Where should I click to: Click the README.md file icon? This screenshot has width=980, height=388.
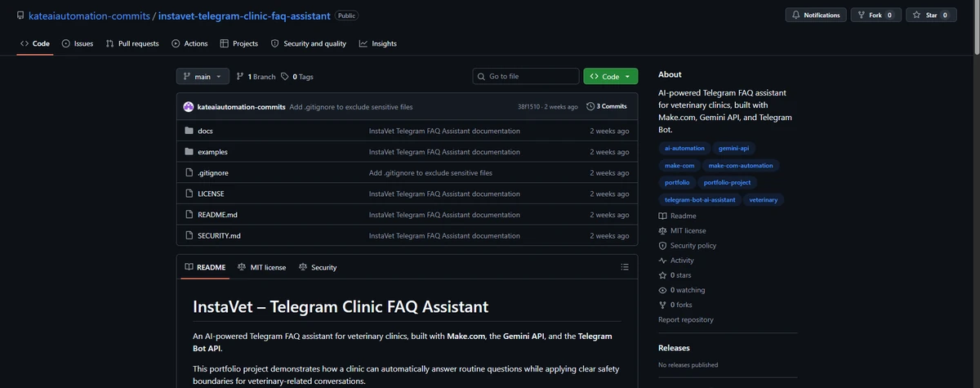pos(189,215)
